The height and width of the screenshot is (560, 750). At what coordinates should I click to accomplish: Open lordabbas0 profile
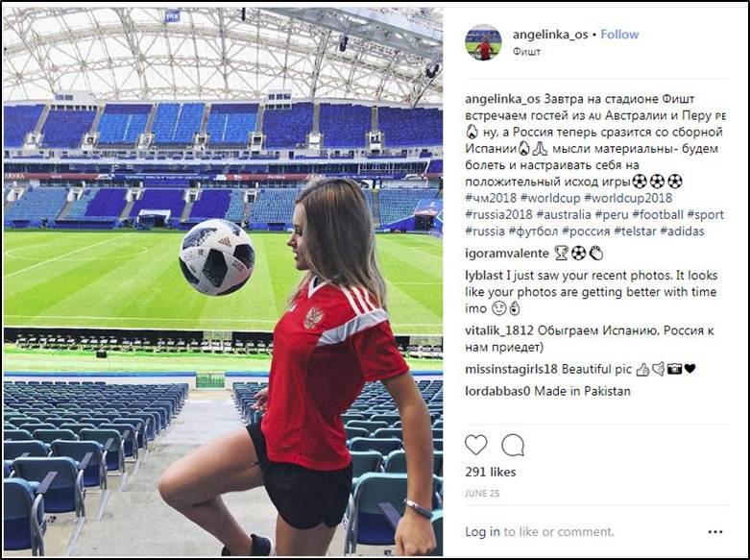tap(497, 391)
